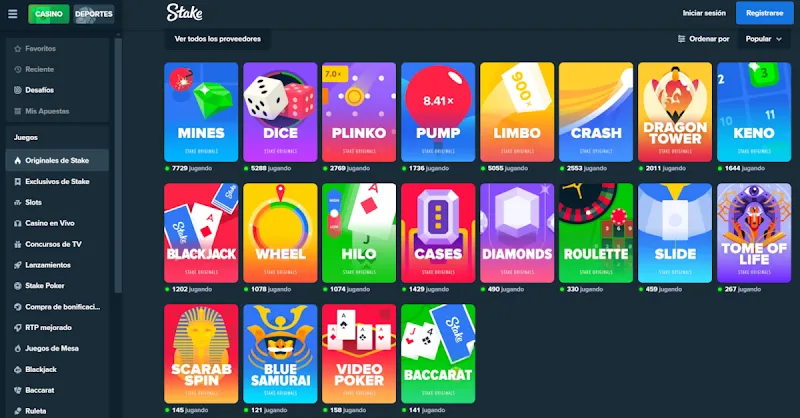Click the order filter icon beside Ordenar por
800x418 pixels.
point(681,39)
